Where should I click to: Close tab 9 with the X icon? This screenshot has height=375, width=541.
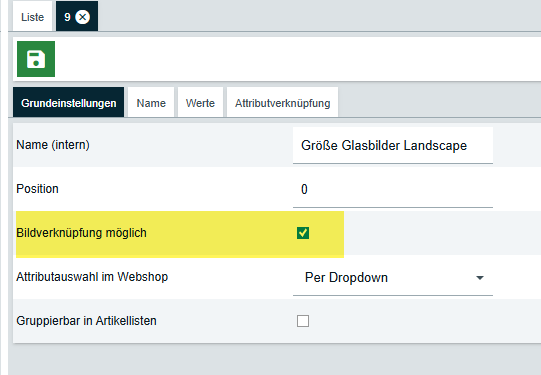[x=83, y=17]
